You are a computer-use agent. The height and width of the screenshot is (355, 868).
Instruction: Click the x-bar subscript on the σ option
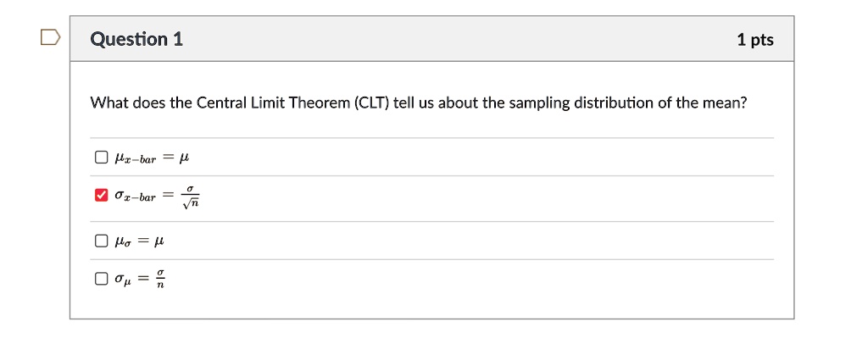(x=140, y=198)
